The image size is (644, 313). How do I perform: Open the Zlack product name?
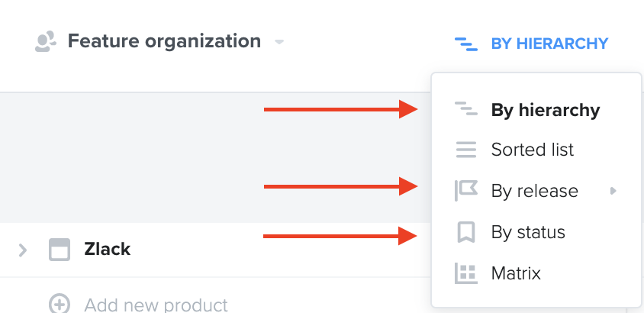(107, 250)
